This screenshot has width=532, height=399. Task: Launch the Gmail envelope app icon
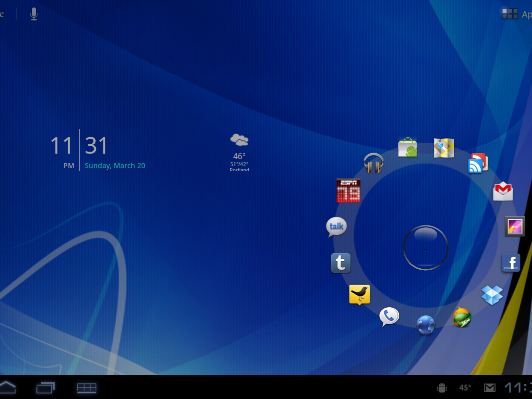[x=503, y=192]
